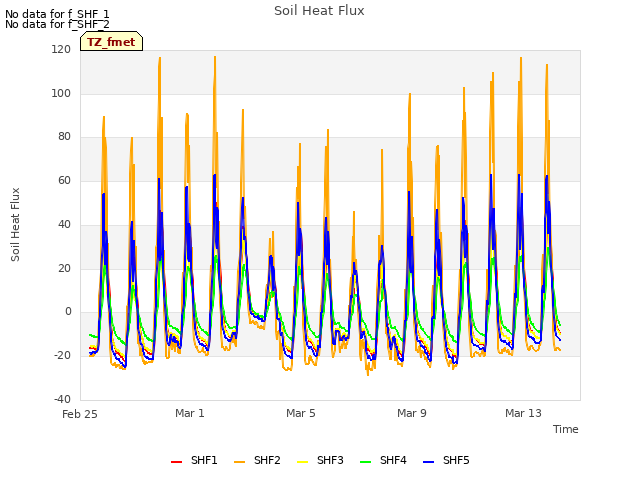Image resolution: width=640 pixels, height=480 pixels.
Task: Click the 'Feb 25' x-axis tick label
Action: coord(80,414)
